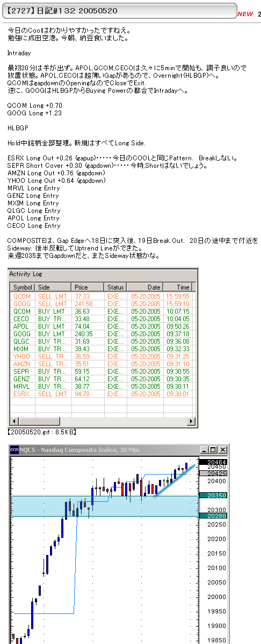Click the 'CECO Long Entry' line
This screenshot has height=644, width=261.
(x=34, y=226)
